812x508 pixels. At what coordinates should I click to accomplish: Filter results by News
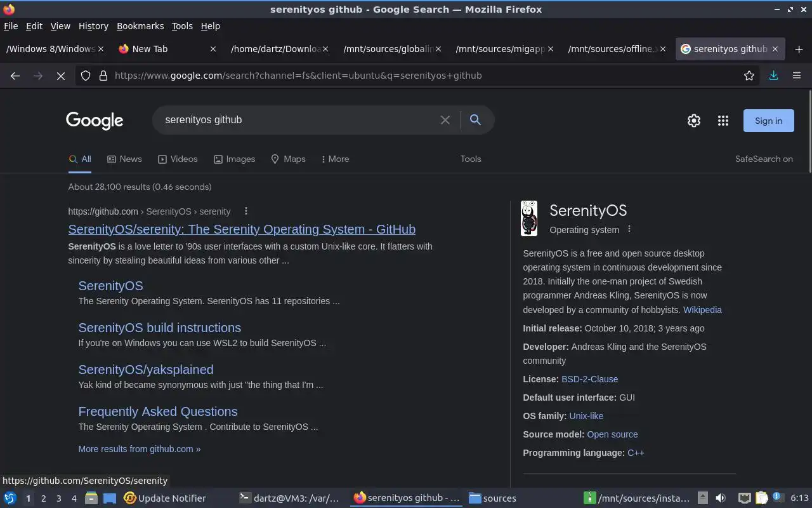coord(124,159)
